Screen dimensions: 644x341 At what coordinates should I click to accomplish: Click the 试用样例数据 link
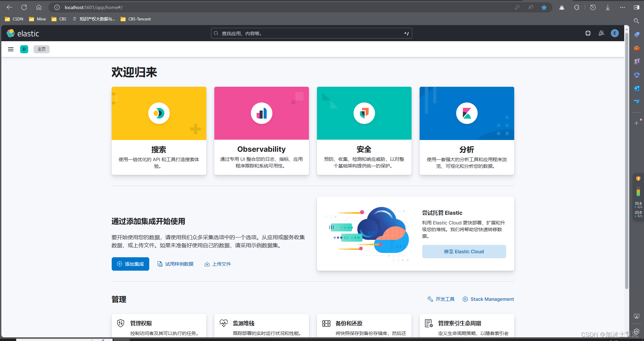coord(175,264)
